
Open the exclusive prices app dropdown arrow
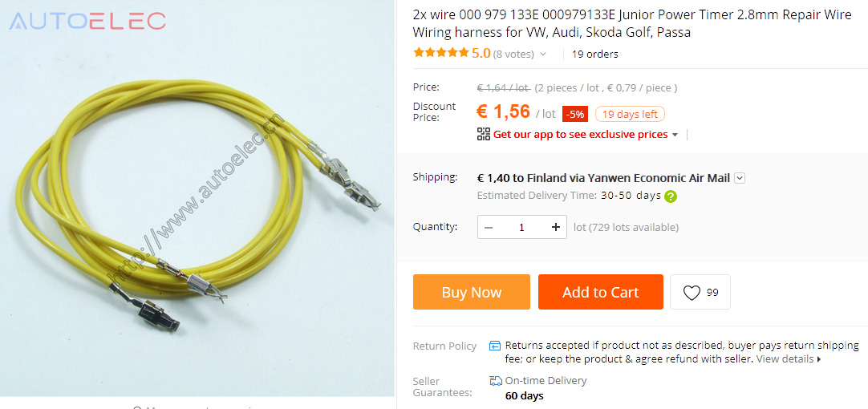click(x=674, y=135)
